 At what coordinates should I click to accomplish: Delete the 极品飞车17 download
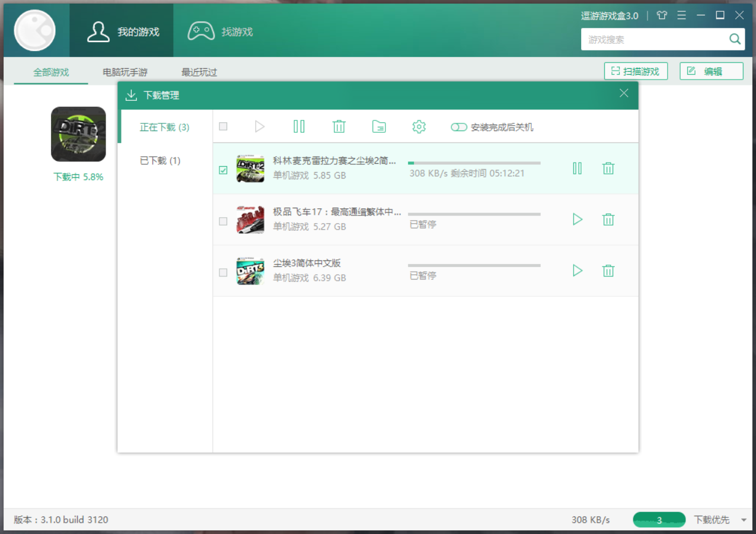point(608,220)
